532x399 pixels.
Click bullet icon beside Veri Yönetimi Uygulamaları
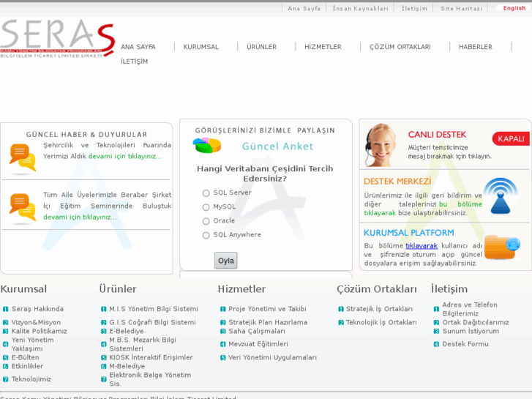tap(222, 357)
